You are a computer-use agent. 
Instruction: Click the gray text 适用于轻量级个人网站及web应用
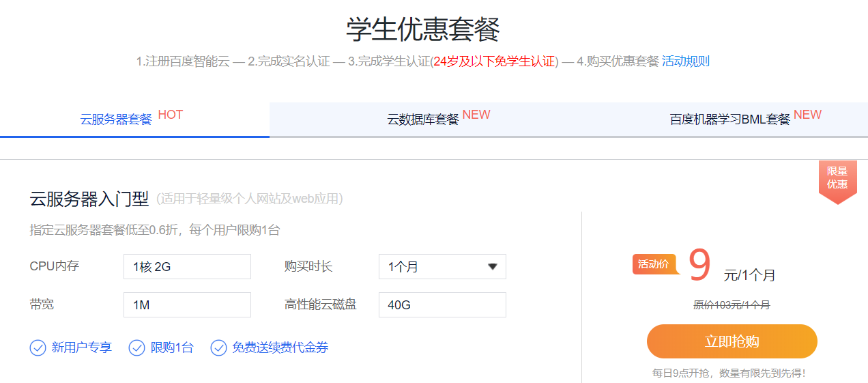[x=250, y=199]
